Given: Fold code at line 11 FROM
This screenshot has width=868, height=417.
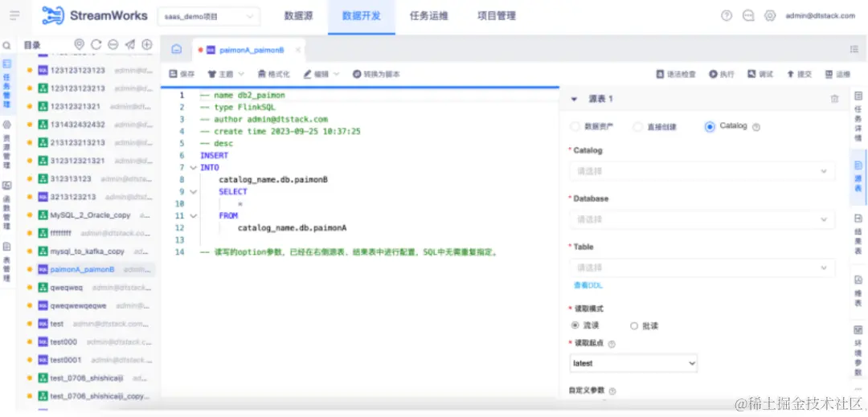Looking at the screenshot, I should point(193,215).
